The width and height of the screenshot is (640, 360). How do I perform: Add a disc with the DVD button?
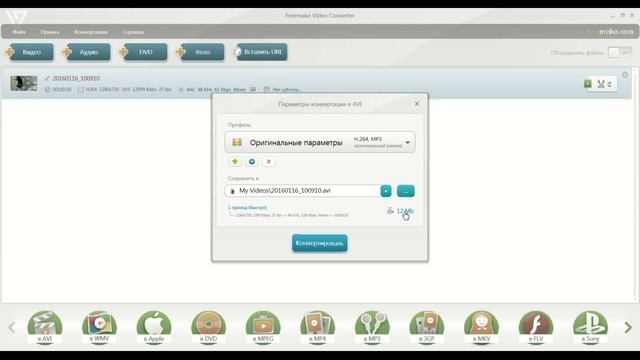(x=145, y=52)
